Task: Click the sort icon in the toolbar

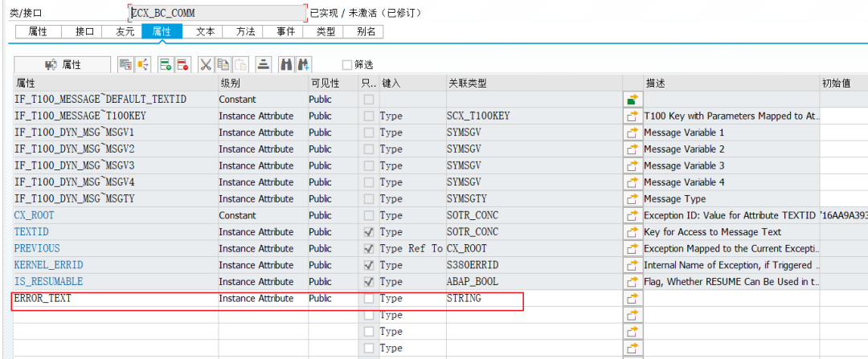Action: 264,65
